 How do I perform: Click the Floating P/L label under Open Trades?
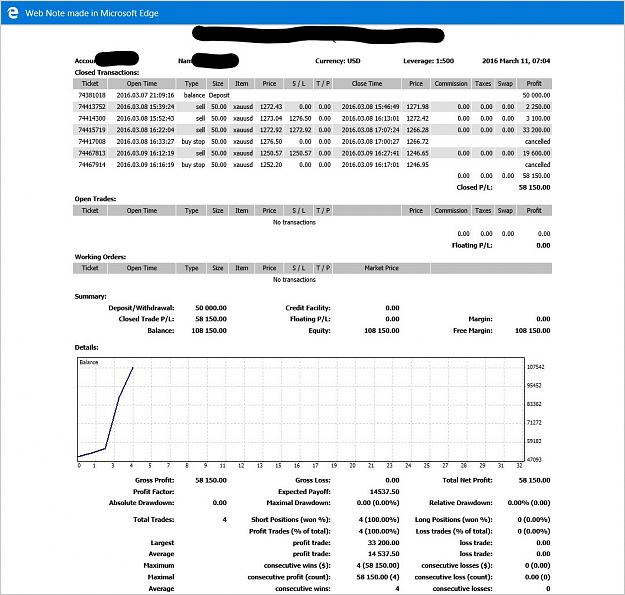tap(472, 245)
